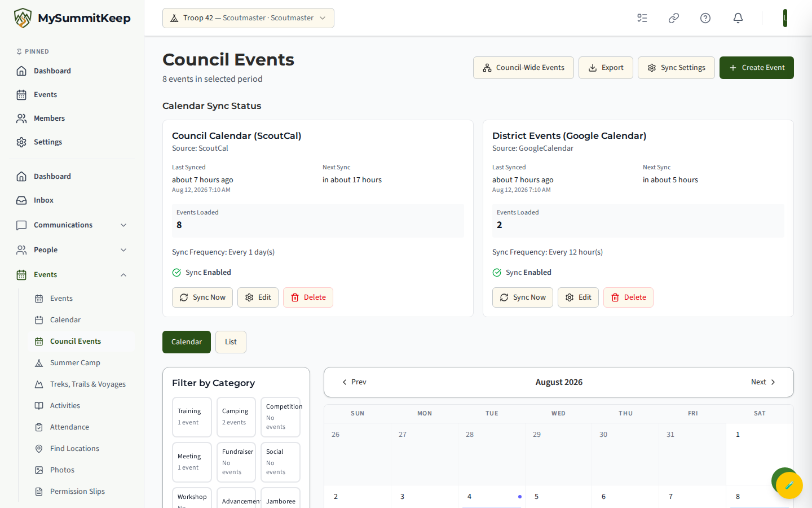The height and width of the screenshot is (508, 812).
Task: Open Find Locations pin item
Action: [81, 449]
